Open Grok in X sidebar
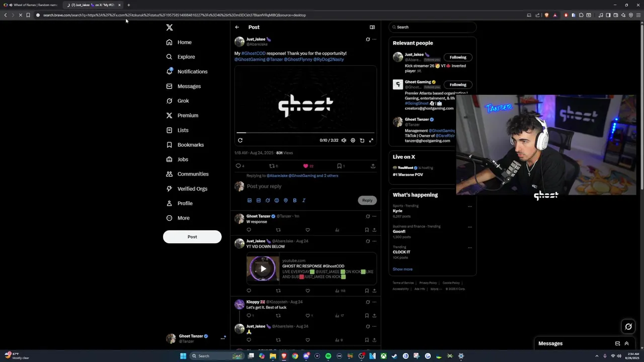Screen dimensions: 644x362 coord(178,101)
